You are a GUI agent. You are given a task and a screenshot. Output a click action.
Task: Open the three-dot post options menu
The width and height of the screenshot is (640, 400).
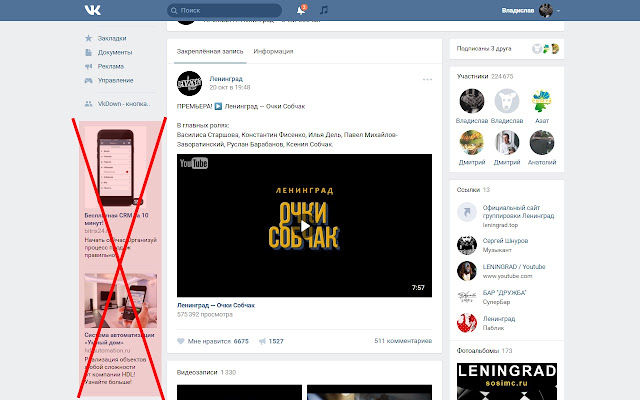click(428, 79)
